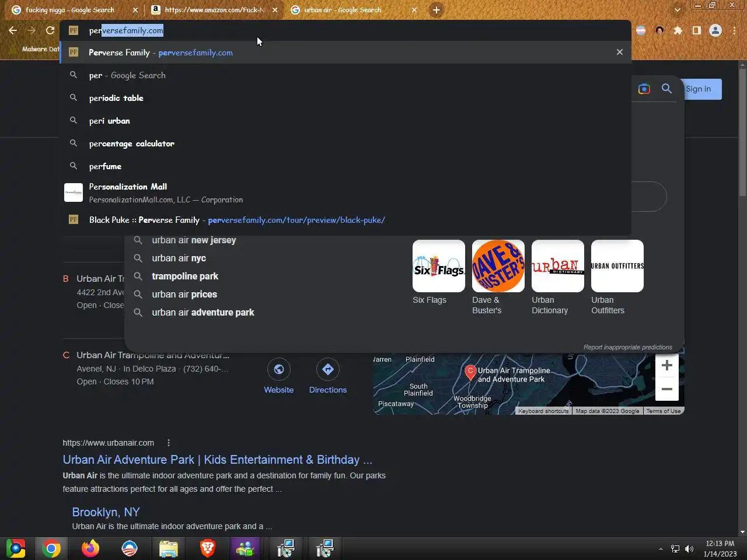This screenshot has height=560, width=747.
Task: Open the Extensions puzzle icon
Action: point(678,30)
